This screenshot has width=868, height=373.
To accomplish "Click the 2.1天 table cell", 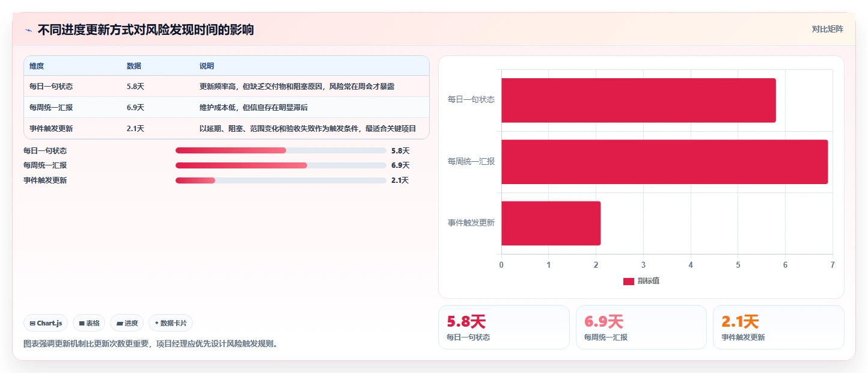I will pyautogui.click(x=135, y=129).
